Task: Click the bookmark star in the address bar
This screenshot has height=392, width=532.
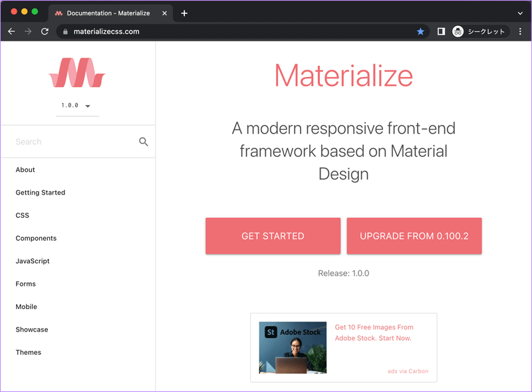Action: (421, 31)
